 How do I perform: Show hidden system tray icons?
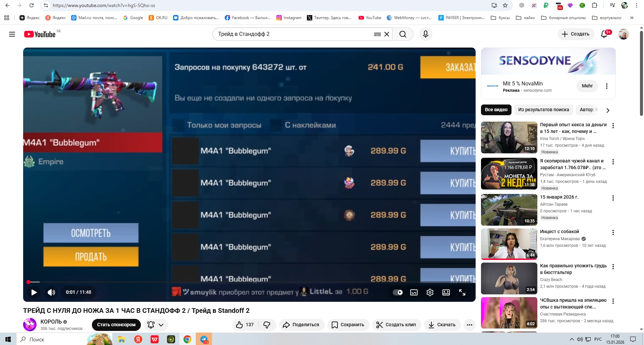coord(572,339)
